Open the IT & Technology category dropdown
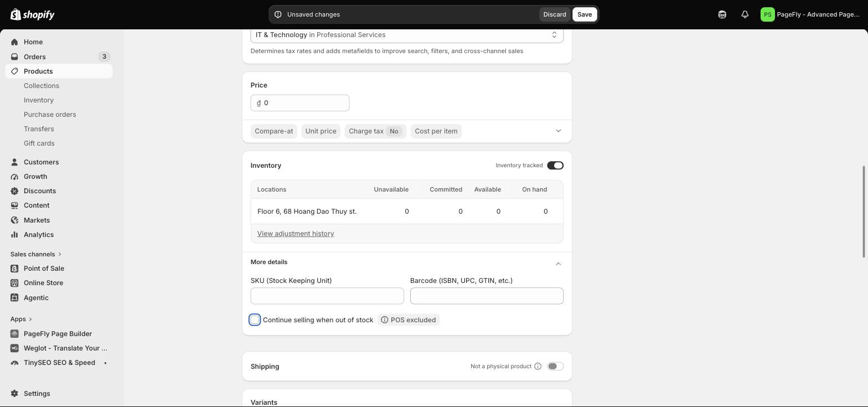Viewport: 868px width, 407px height. [407, 35]
